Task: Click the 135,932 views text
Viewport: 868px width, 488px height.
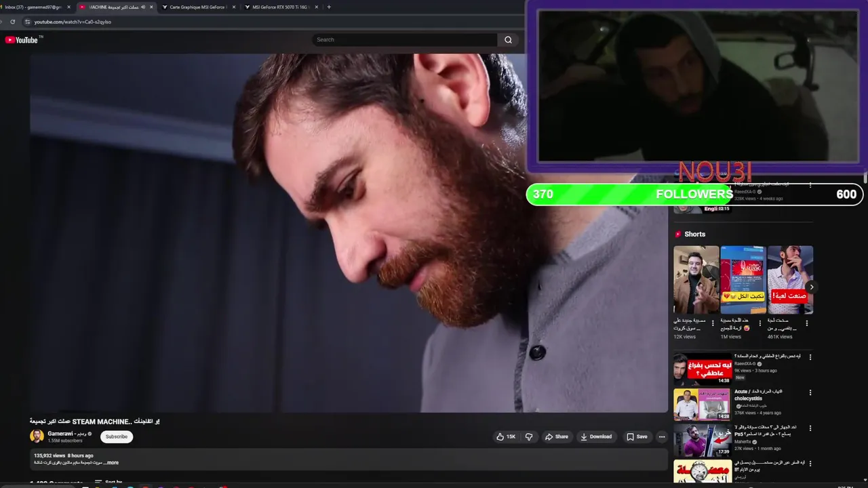Action: [49, 455]
